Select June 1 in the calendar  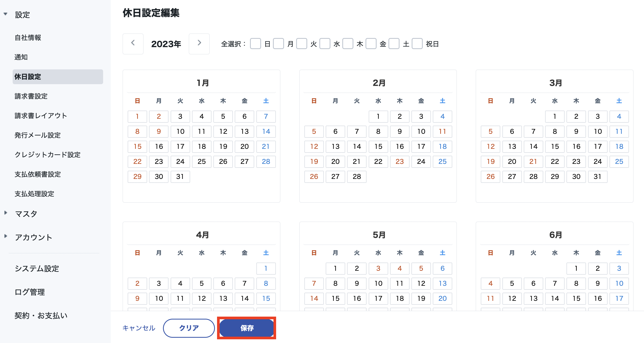click(576, 268)
